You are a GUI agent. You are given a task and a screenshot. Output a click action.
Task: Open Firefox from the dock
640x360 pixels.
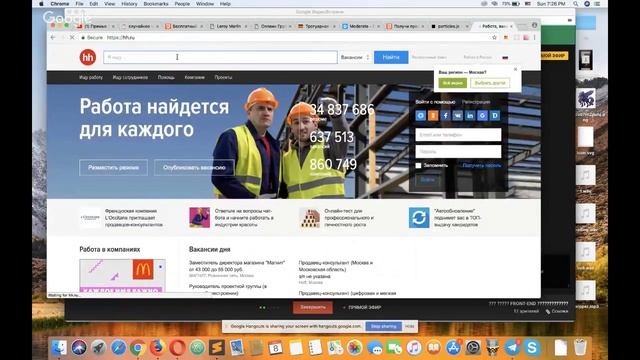158,348
